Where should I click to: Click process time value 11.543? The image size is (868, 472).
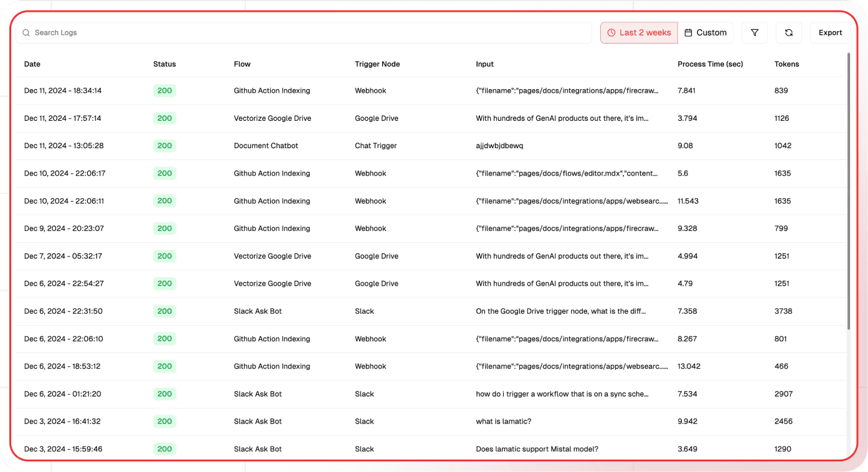point(689,201)
